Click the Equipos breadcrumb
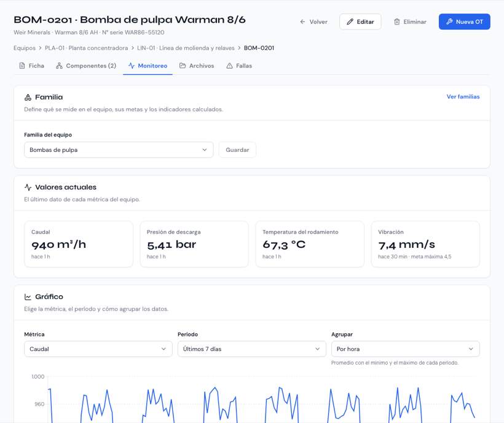This screenshot has width=504, height=423. click(25, 48)
